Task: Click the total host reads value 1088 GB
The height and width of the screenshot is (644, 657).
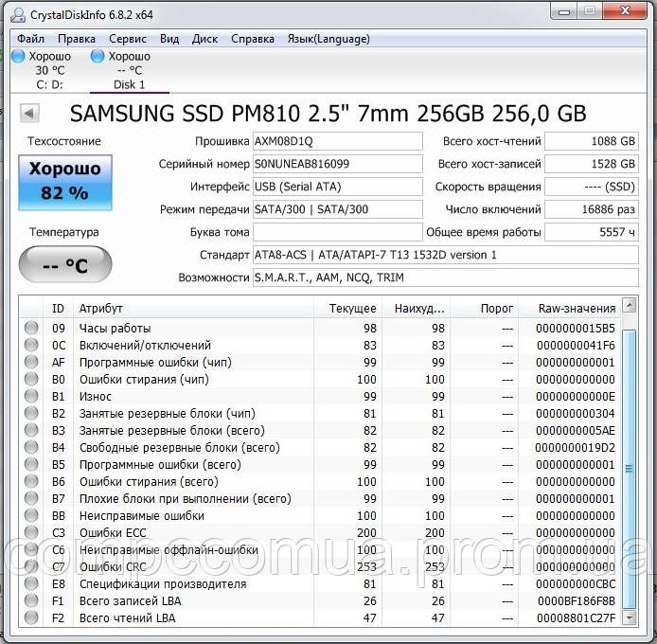Action: coord(592,141)
